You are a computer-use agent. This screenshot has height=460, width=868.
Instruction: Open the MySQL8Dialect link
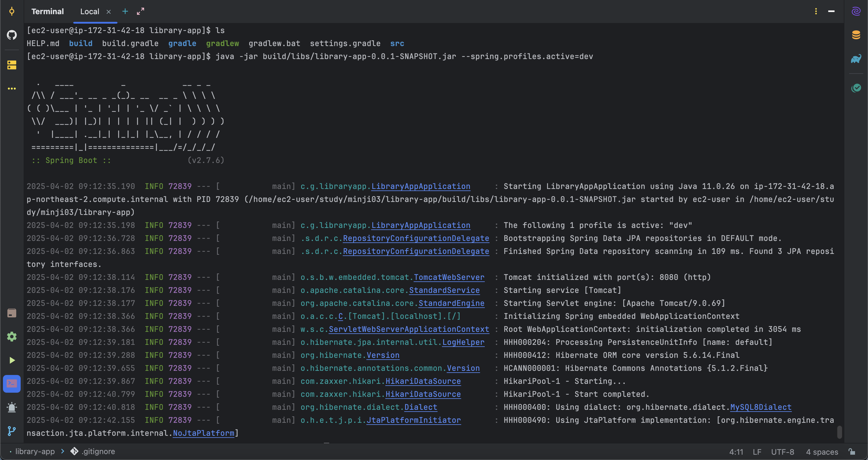[761, 407]
